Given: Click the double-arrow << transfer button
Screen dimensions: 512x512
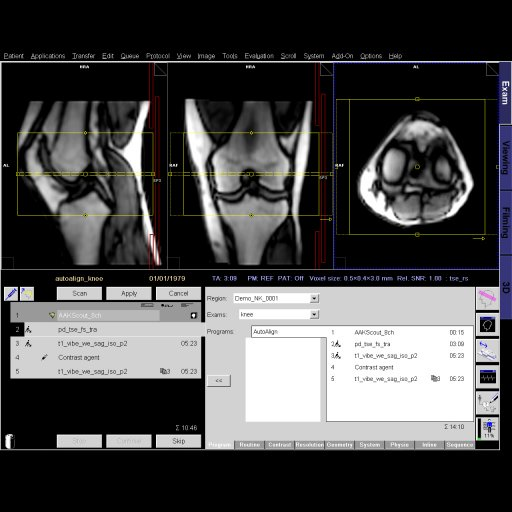Looking at the screenshot, I should pyautogui.click(x=219, y=380).
